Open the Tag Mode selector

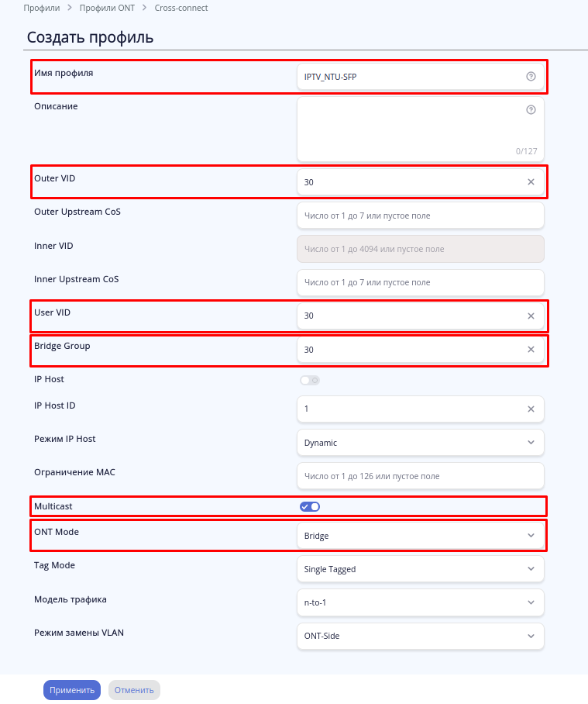coord(420,569)
